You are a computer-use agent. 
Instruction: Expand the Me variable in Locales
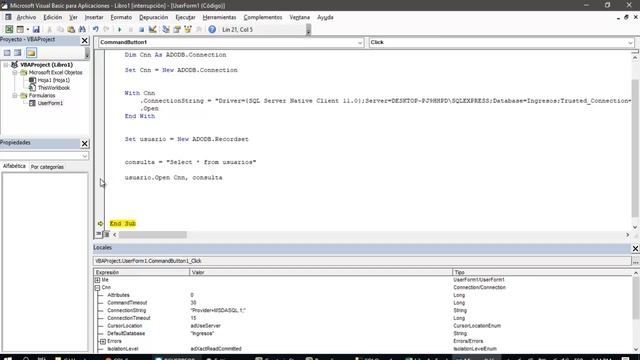point(97,280)
